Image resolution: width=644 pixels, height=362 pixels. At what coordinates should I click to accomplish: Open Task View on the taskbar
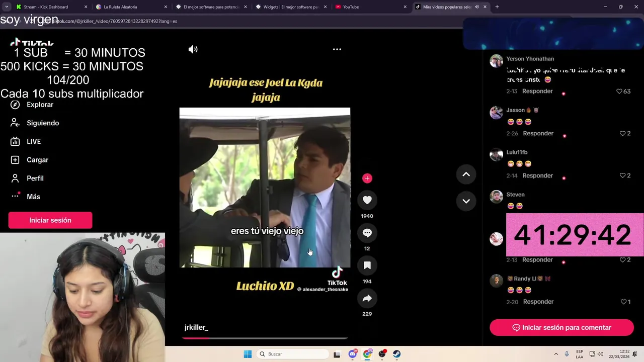tap(337, 354)
